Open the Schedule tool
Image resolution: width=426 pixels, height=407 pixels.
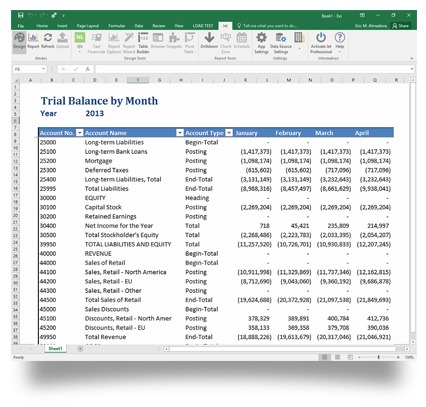point(242,40)
